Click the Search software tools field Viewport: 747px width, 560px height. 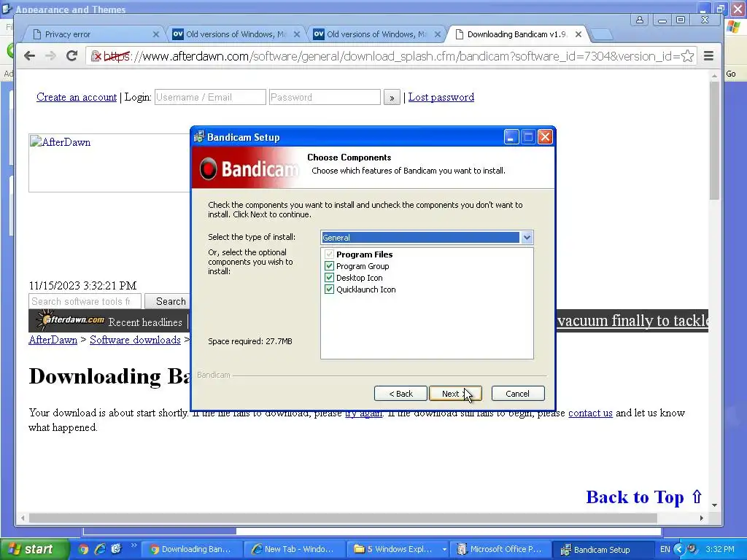point(85,301)
